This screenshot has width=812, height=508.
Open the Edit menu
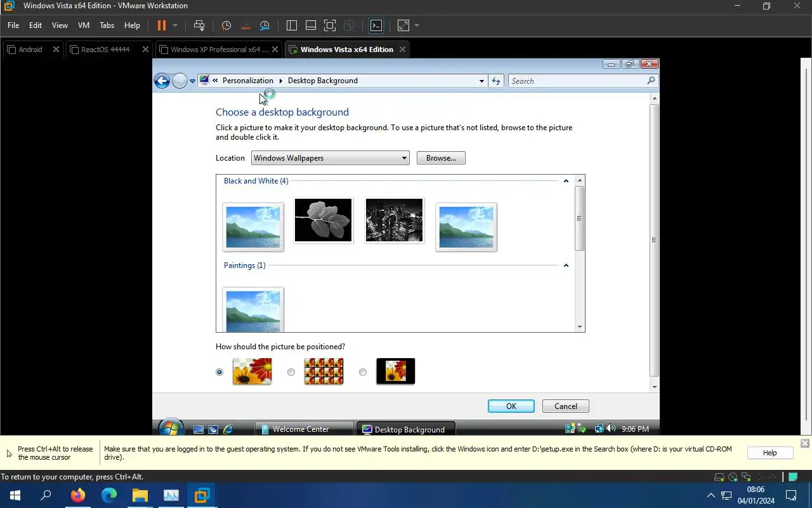tap(36, 25)
